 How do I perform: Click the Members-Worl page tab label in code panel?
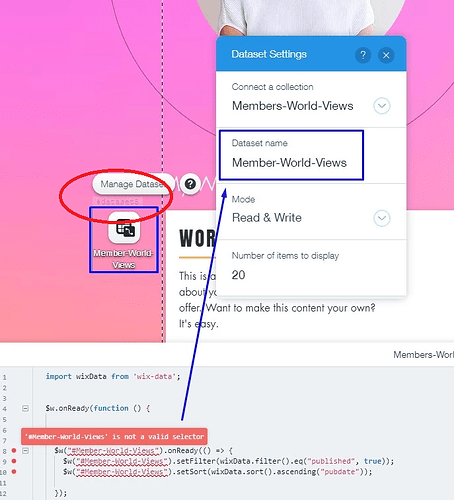tap(423, 355)
